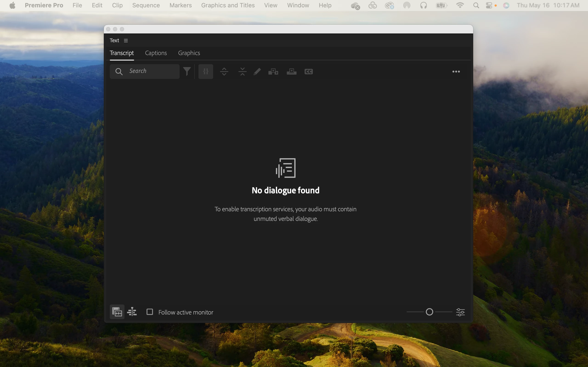
Task: Toggle transcript view button at bottom left
Action: pyautogui.click(x=117, y=312)
